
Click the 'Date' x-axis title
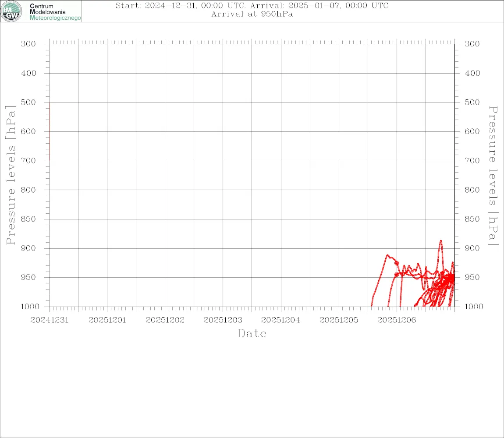point(252,334)
